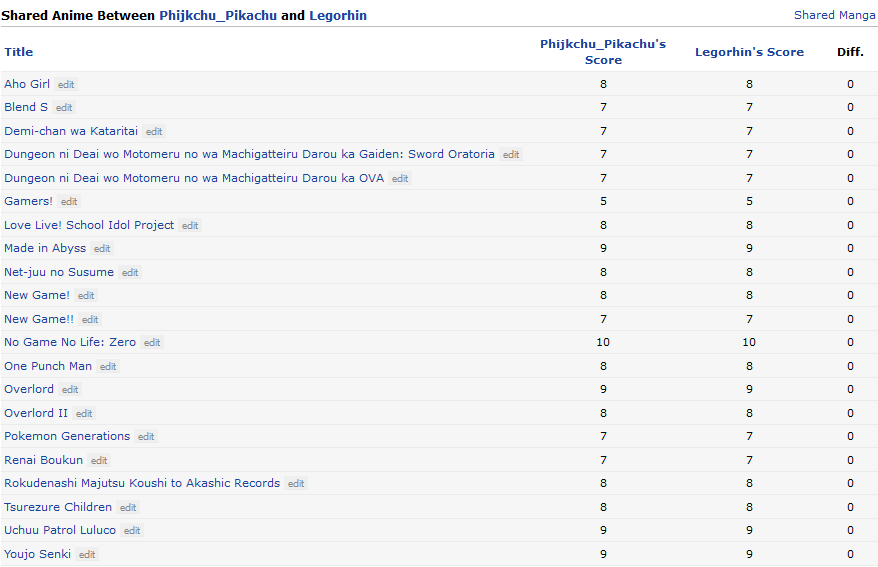Image resolution: width=878 pixels, height=567 pixels.
Task: Click edit next to the DanMachi OVA
Action: point(400,179)
